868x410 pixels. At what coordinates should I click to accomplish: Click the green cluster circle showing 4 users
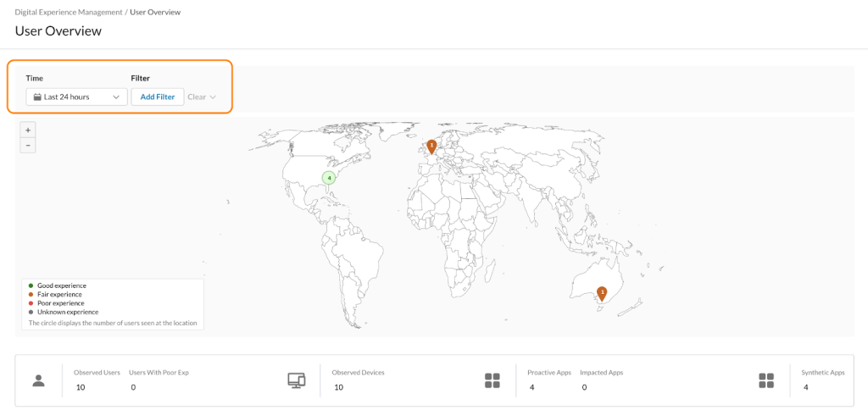[x=329, y=178]
